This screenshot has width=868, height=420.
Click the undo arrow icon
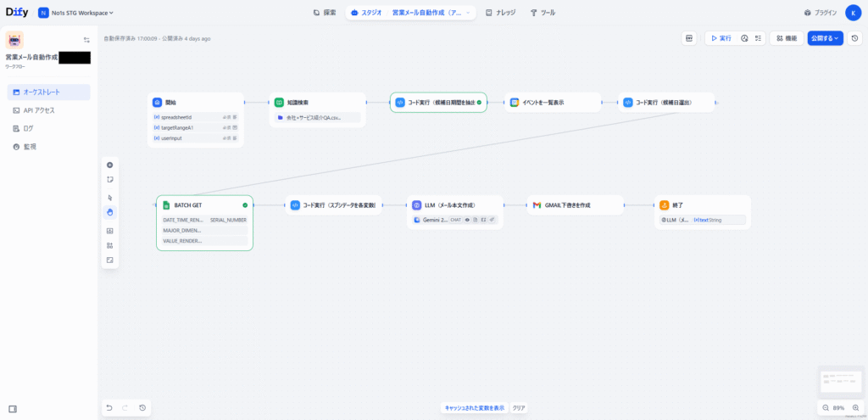pyautogui.click(x=109, y=408)
